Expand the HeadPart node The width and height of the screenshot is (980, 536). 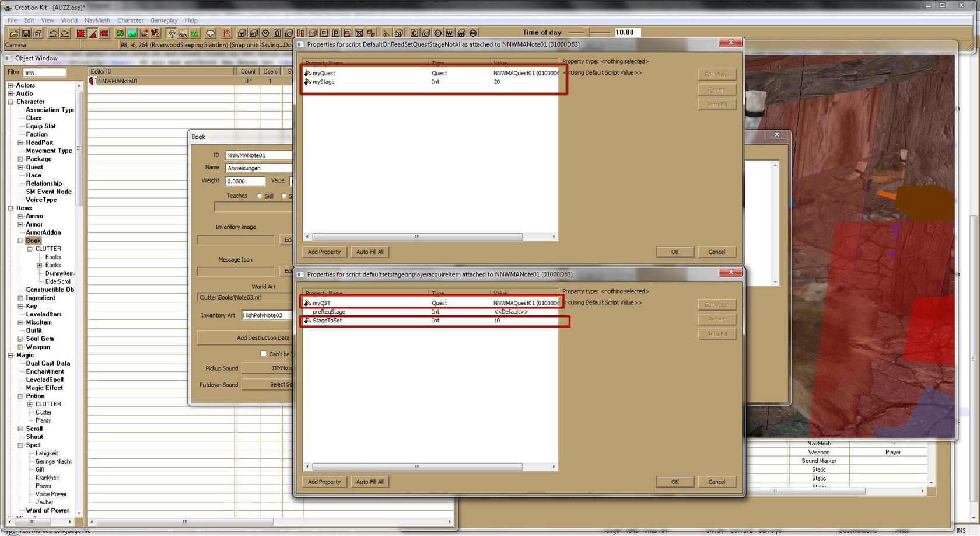pos(20,142)
